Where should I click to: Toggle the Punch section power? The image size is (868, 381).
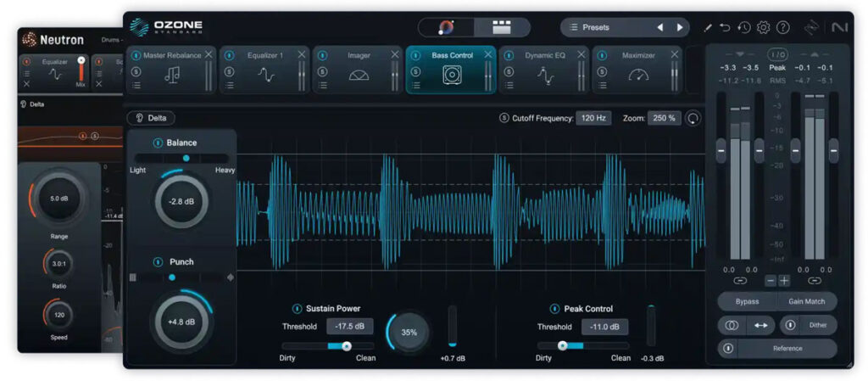click(x=158, y=262)
